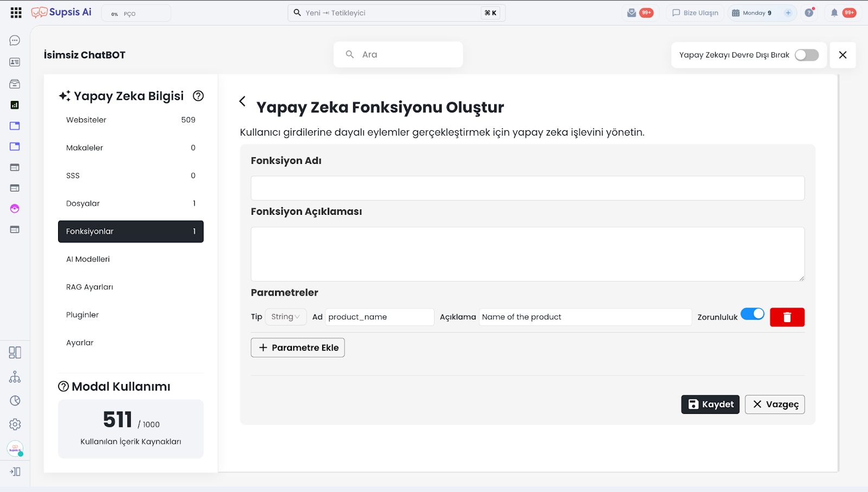
Task: Open the settings gear in sidebar
Action: pyautogui.click(x=15, y=424)
